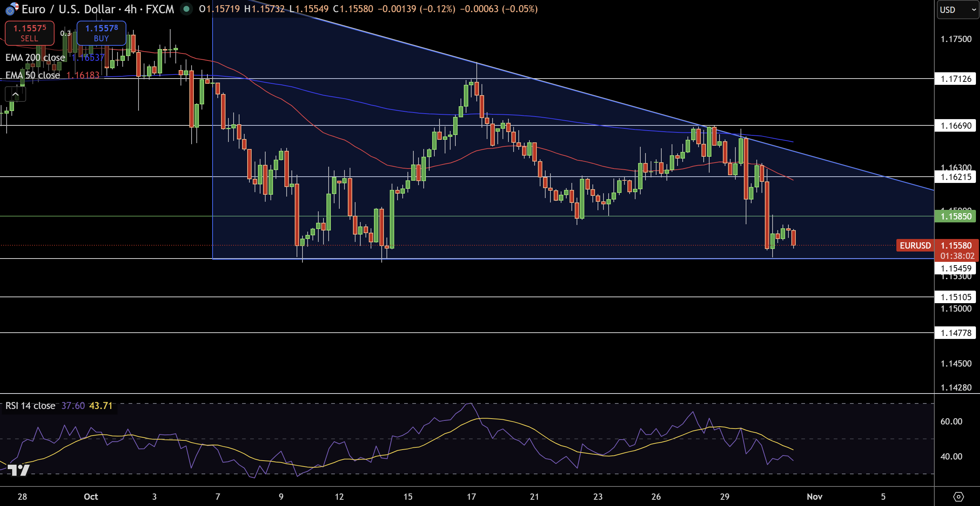Viewport: 980px width, 506px height.
Task: Select the Nov label on the time axis
Action: coord(814,497)
